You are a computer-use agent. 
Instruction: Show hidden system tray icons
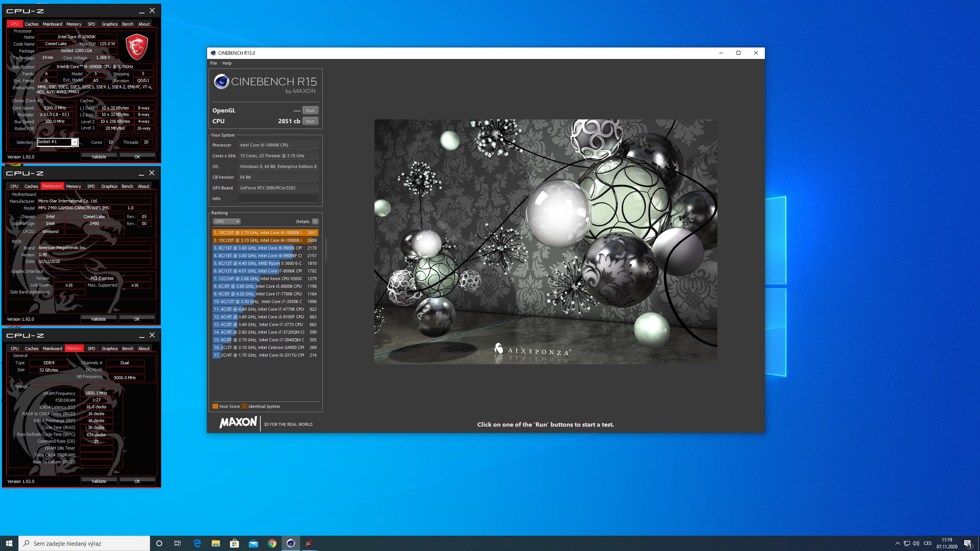tap(897, 543)
